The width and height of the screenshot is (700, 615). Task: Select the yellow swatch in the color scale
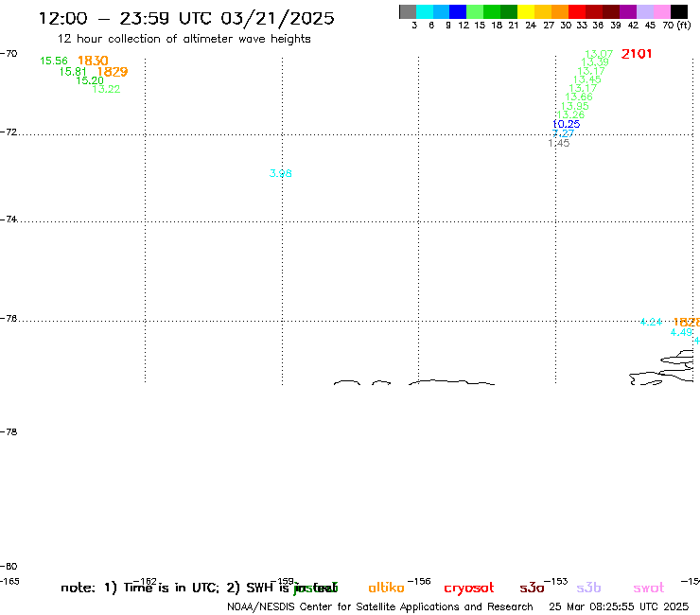tap(526, 11)
